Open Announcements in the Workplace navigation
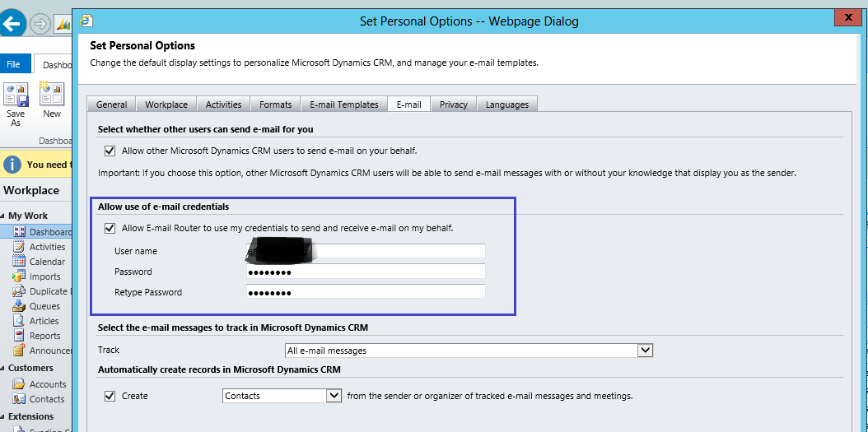The width and height of the screenshot is (868, 432). click(x=50, y=351)
